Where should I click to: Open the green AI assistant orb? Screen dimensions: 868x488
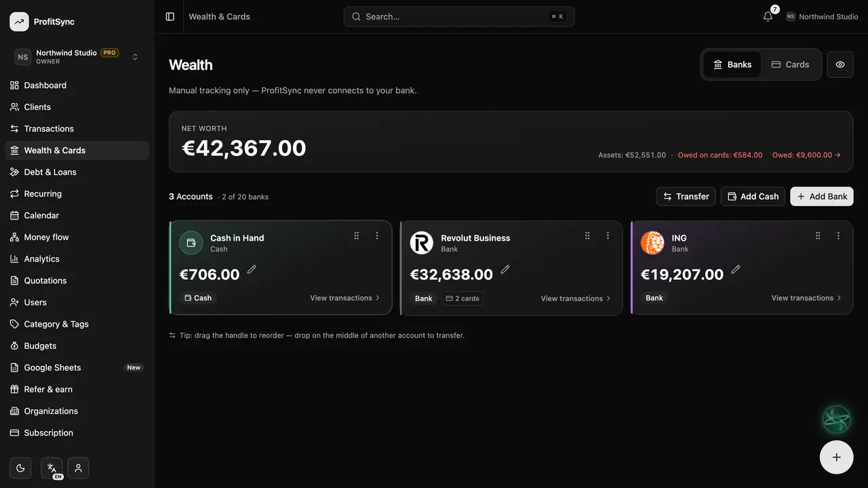coord(836,420)
